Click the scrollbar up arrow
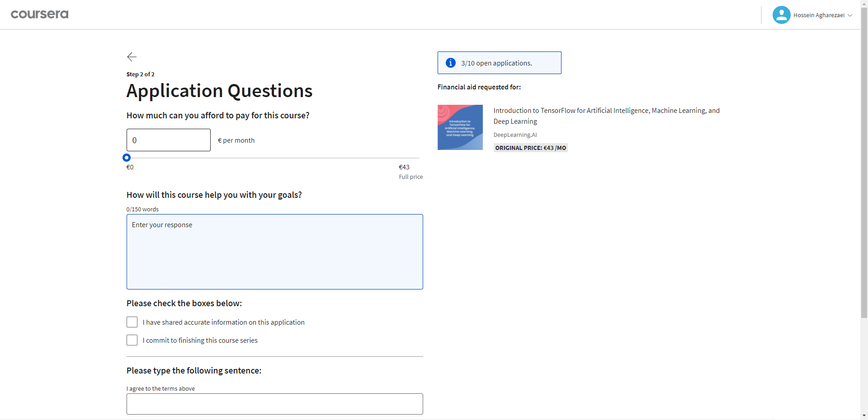Viewport: 868px width, 420px height. click(863, 3)
